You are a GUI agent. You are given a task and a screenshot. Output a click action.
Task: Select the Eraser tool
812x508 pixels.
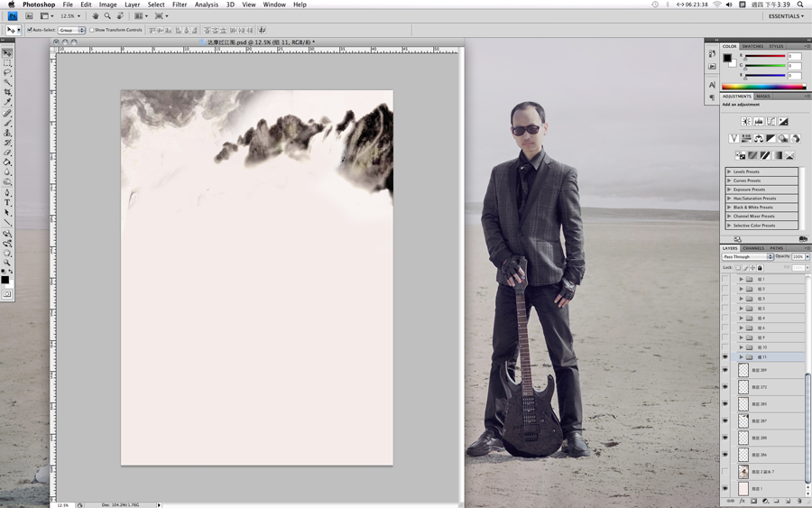pos(7,152)
